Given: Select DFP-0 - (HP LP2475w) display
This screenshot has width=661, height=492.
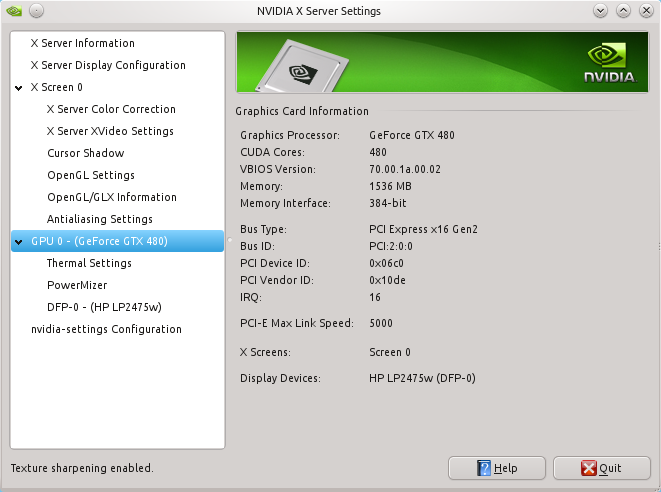Looking at the screenshot, I should 104,307.
